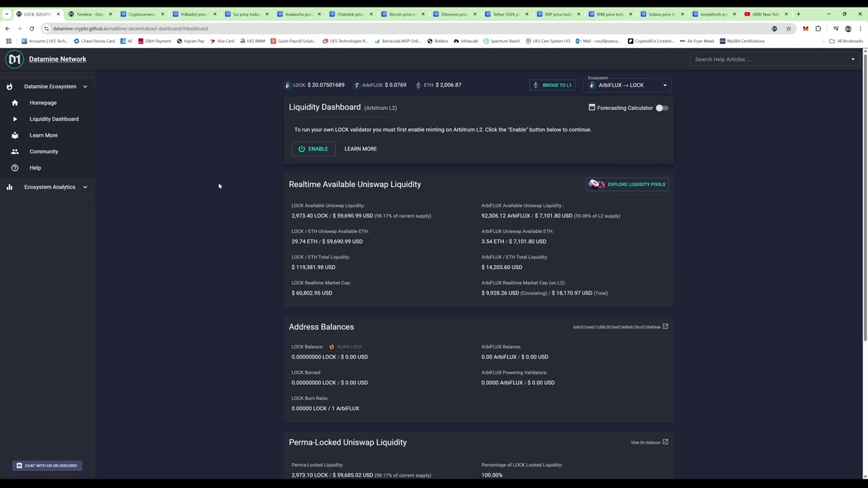
Task: Click the Datamine Ecosystem flame icon
Action: (x=9, y=87)
